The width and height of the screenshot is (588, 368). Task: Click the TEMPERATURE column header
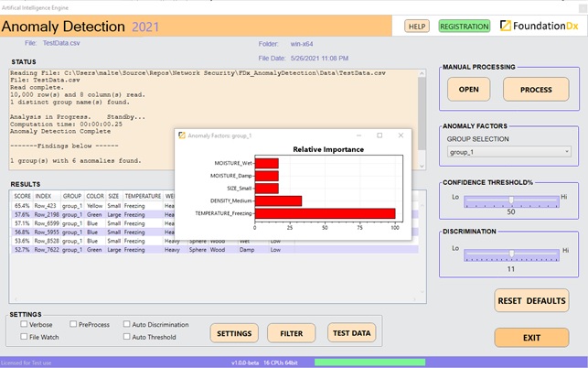143,196
